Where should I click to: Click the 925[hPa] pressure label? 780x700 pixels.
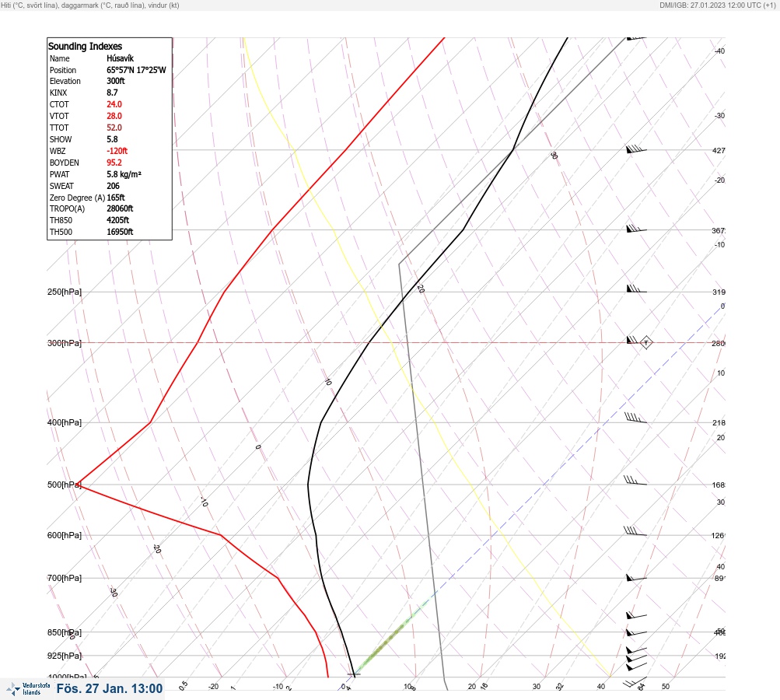(65, 656)
